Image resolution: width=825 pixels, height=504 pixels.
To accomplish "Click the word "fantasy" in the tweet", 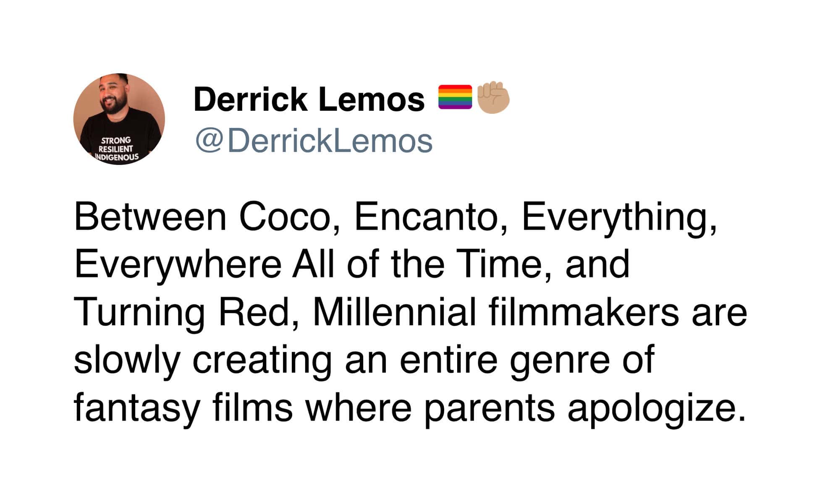I will (136, 408).
